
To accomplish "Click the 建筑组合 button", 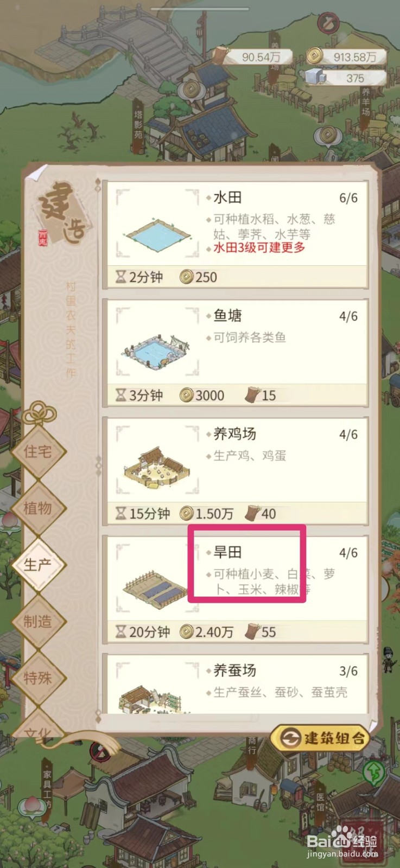I will pos(321,738).
